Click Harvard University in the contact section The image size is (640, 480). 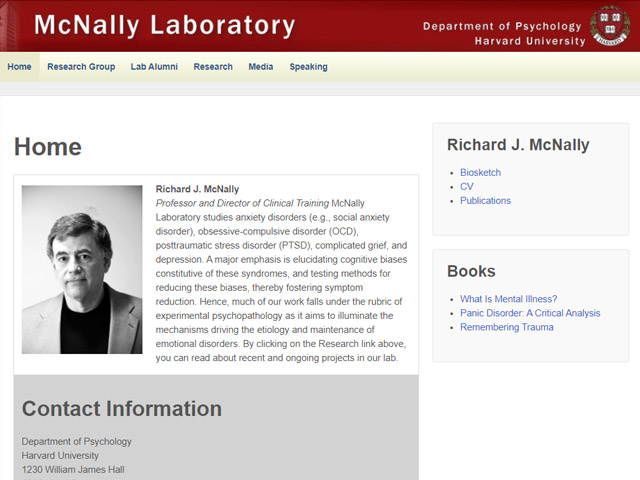[x=60, y=456]
